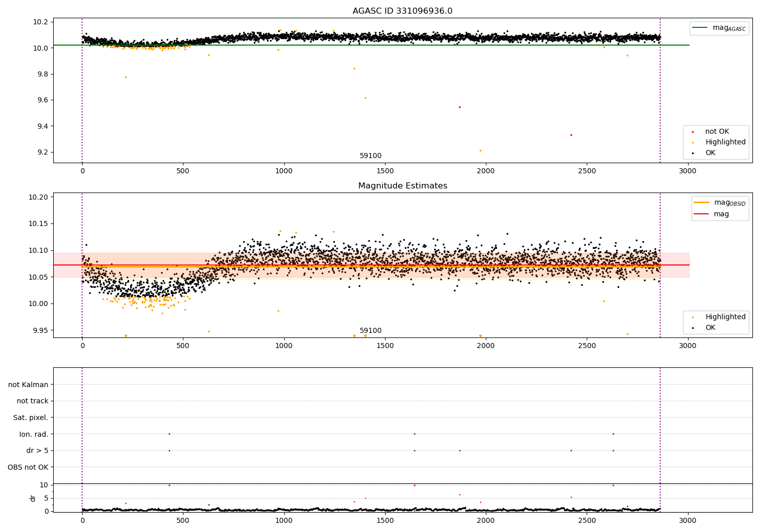Click the 10.10 y-axis tick label

39,250
